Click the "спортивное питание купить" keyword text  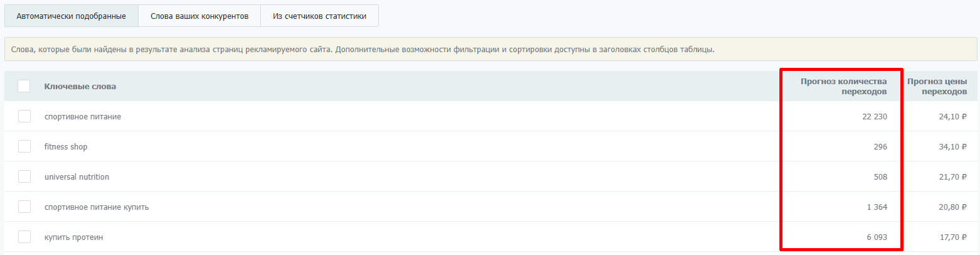pyautogui.click(x=97, y=207)
